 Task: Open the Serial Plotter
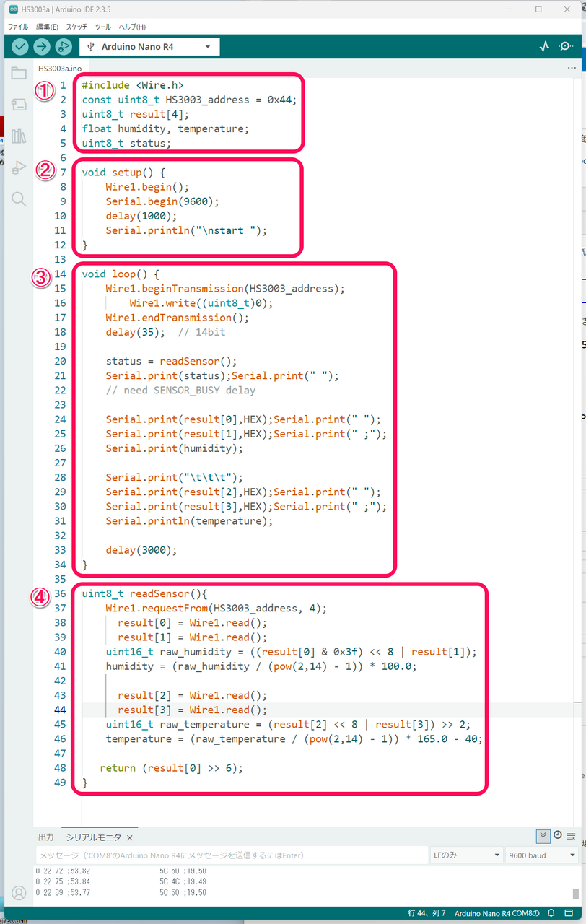tap(544, 47)
